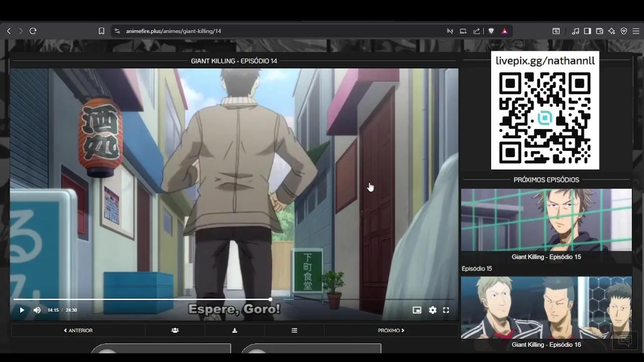Click 'Giant Killing - Episódio 15' title link
This screenshot has height=362, width=644.
[x=546, y=257]
